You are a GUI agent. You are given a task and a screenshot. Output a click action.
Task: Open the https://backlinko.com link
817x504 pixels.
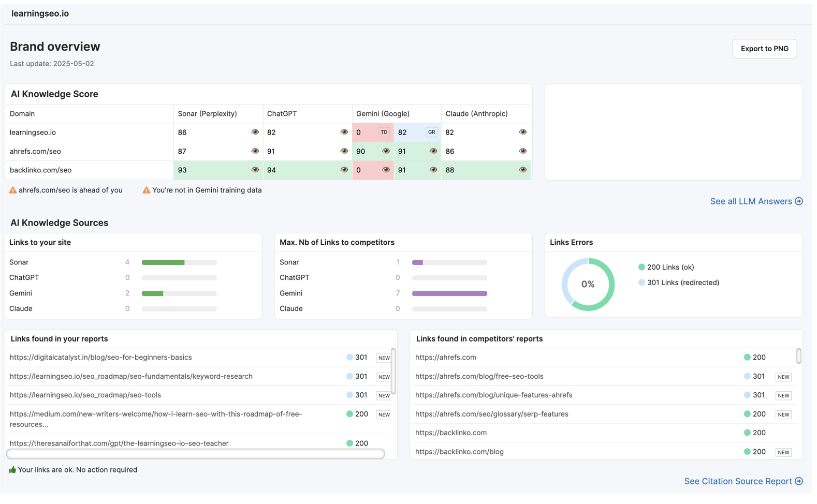pos(450,433)
